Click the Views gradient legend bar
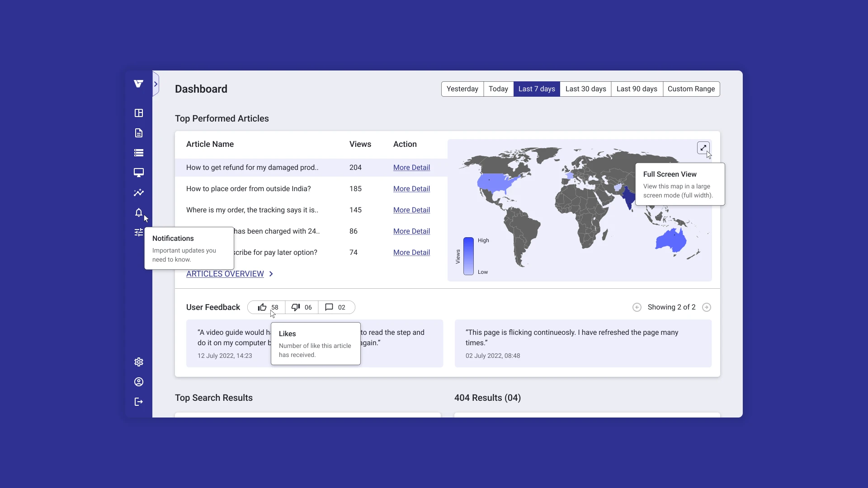The width and height of the screenshot is (868, 488). pos(468,256)
